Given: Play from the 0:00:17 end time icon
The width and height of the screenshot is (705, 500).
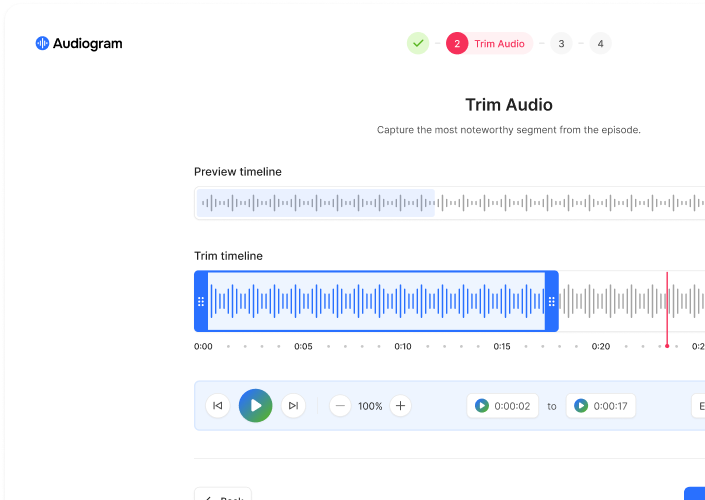Looking at the screenshot, I should coord(581,406).
